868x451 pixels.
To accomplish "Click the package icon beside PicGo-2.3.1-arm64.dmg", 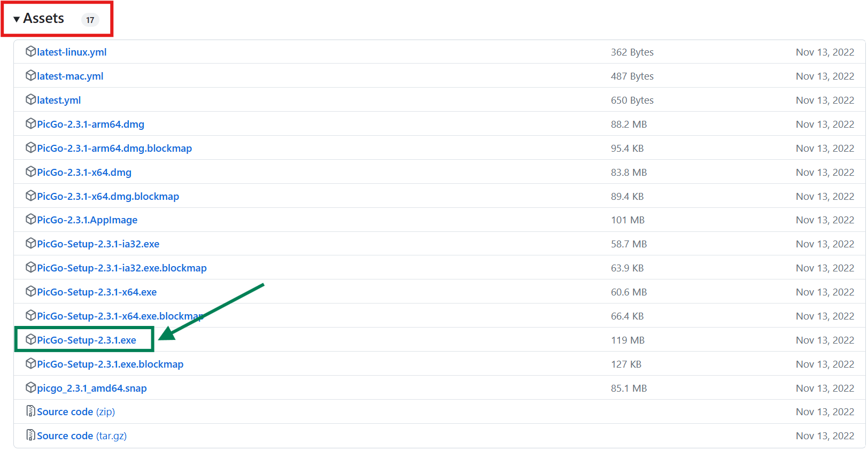I will pyautogui.click(x=30, y=123).
